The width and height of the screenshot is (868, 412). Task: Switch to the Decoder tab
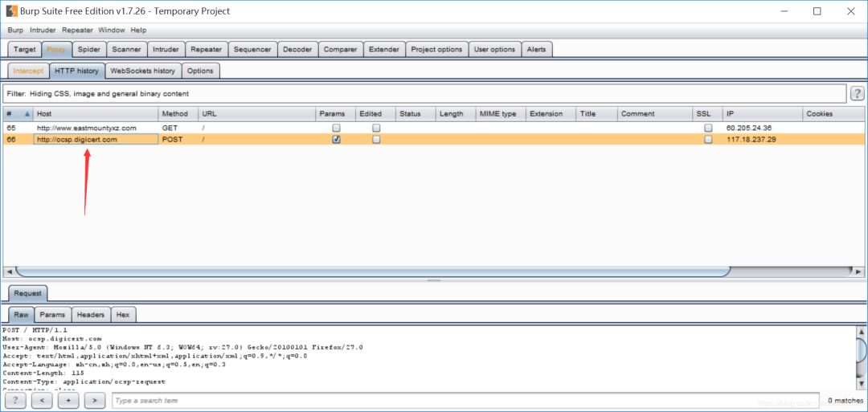coord(298,49)
